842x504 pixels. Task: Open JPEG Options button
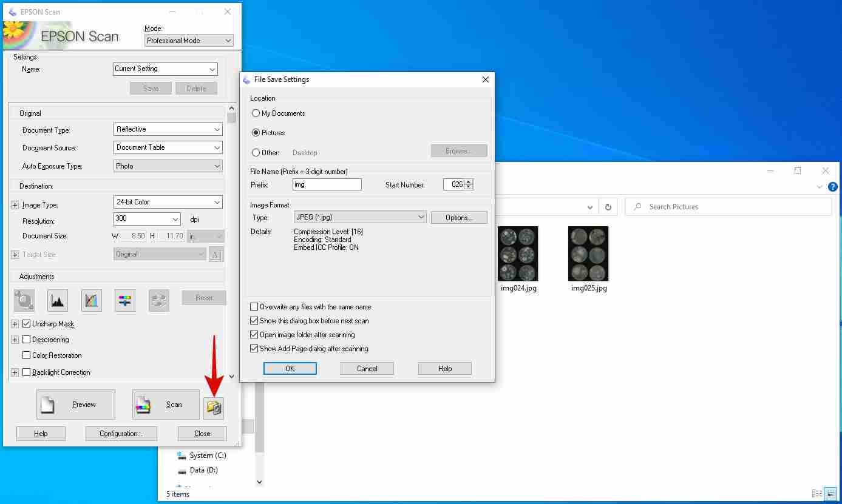(459, 218)
